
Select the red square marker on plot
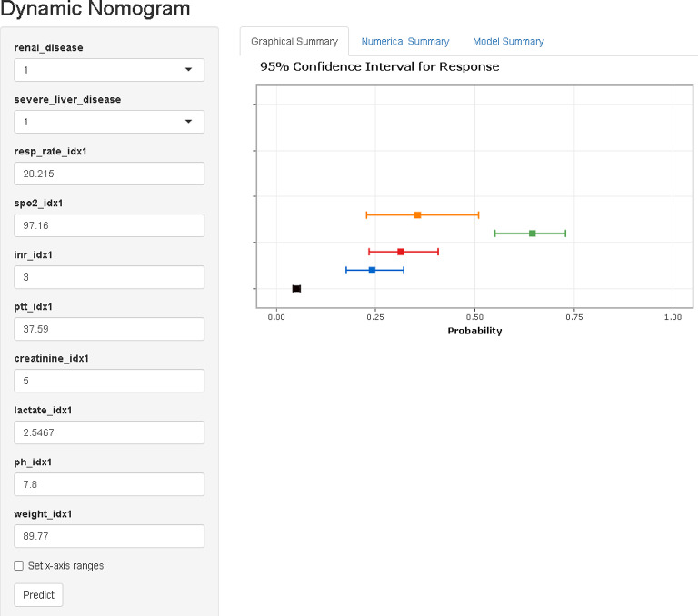(x=401, y=252)
